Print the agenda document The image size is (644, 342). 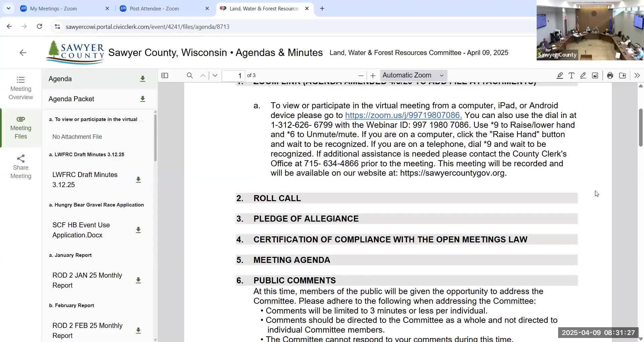coord(610,75)
